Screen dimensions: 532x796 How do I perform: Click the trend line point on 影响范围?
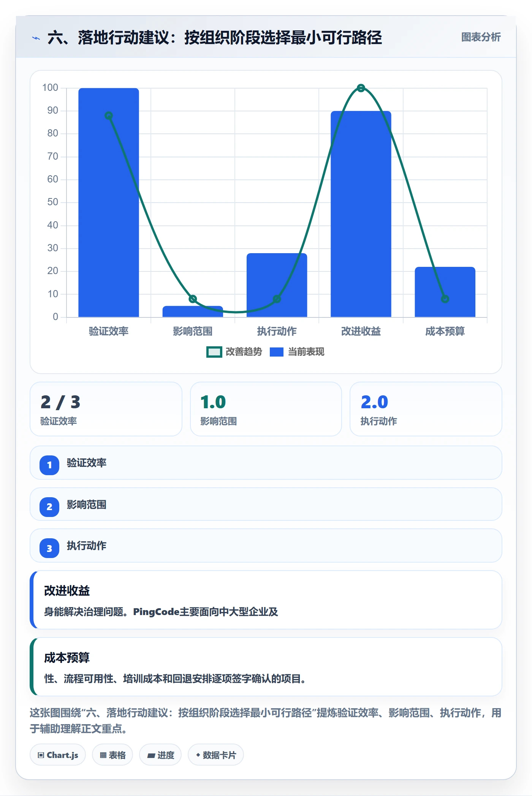pos(193,299)
